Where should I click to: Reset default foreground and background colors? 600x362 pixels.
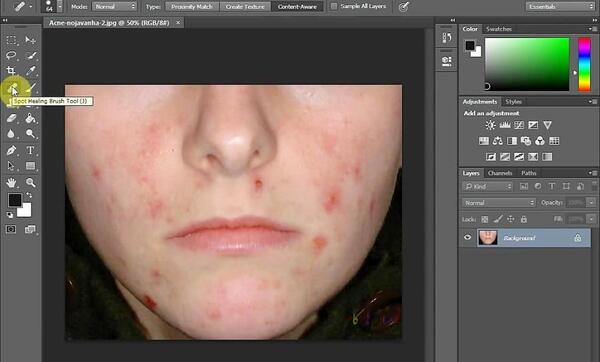pyautogui.click(x=10, y=215)
